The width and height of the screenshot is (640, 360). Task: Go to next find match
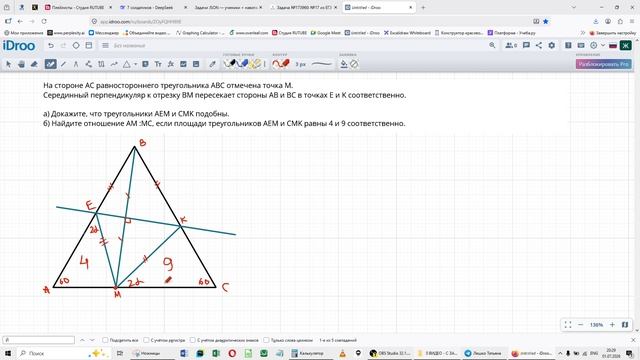tap(92, 340)
